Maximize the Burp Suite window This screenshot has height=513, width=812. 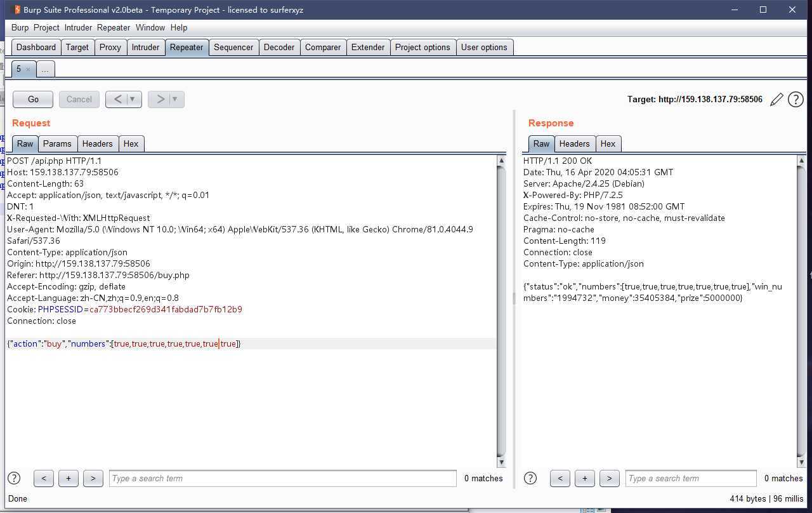coord(763,10)
